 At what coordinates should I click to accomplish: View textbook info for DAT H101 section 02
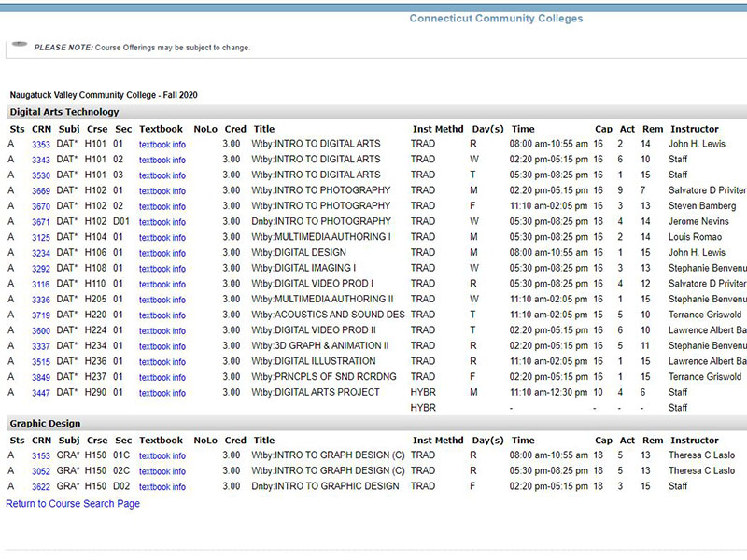tap(162, 160)
